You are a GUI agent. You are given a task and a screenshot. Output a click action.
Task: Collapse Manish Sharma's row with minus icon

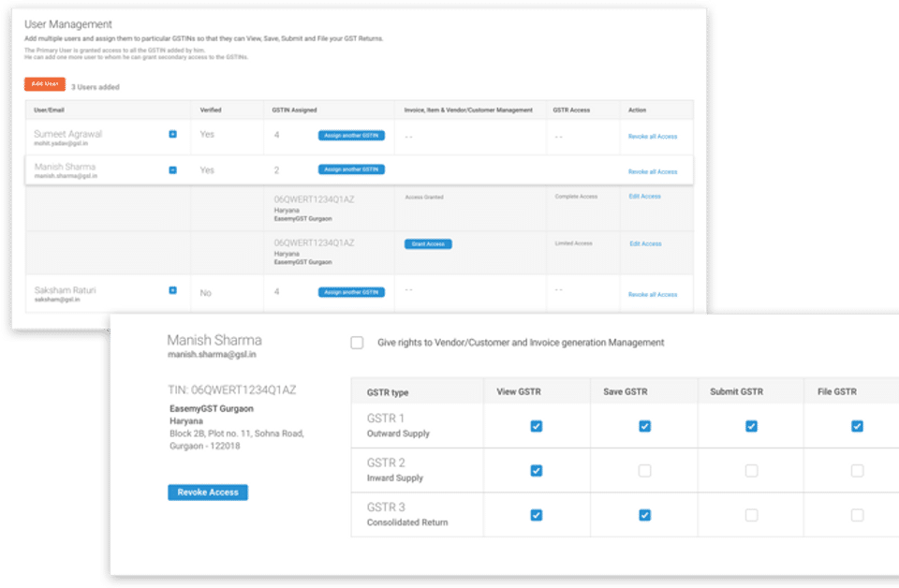[x=172, y=170]
